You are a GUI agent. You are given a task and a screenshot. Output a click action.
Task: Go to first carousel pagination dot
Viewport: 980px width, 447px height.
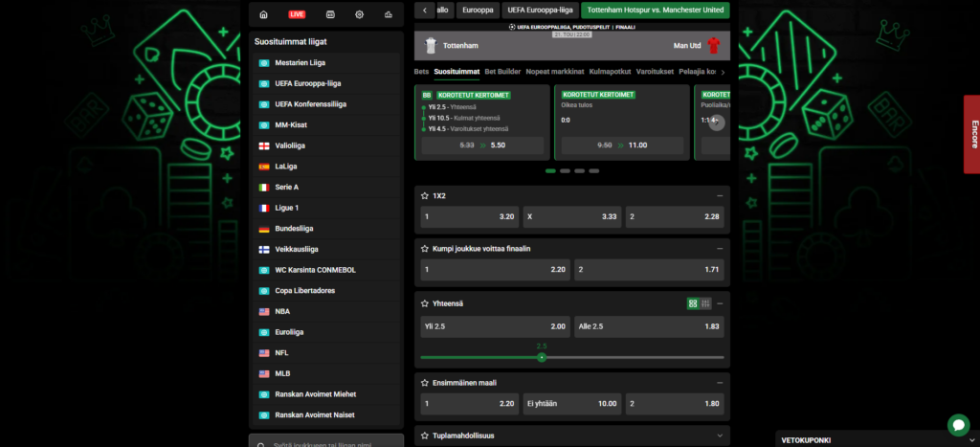point(550,170)
